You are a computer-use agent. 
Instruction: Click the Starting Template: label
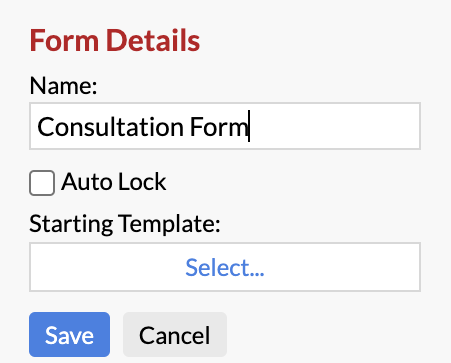click(125, 224)
